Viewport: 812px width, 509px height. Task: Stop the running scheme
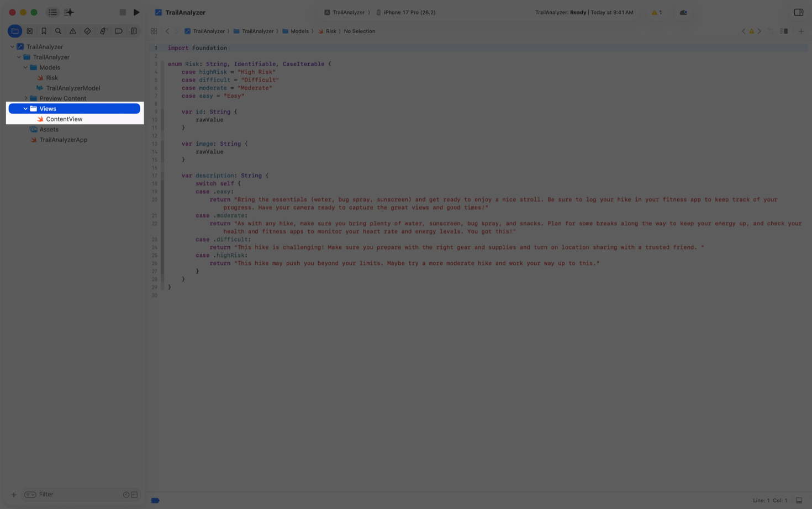[x=123, y=12]
